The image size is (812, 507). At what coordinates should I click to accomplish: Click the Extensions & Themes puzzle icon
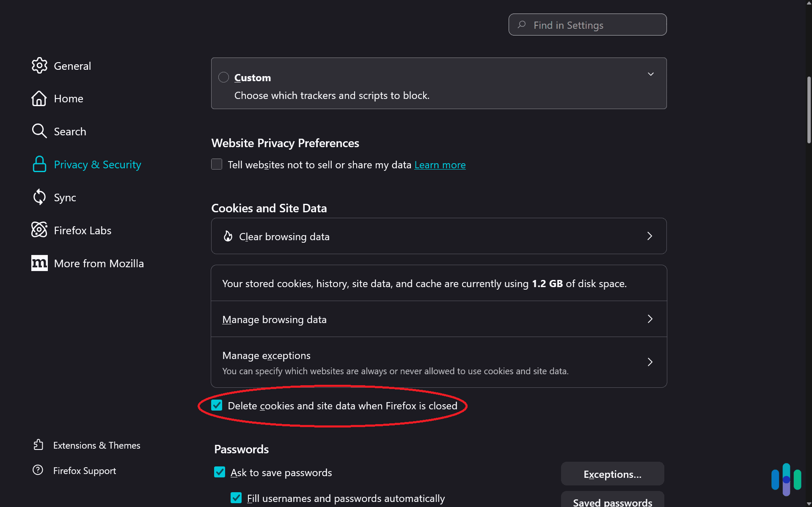[38, 445]
